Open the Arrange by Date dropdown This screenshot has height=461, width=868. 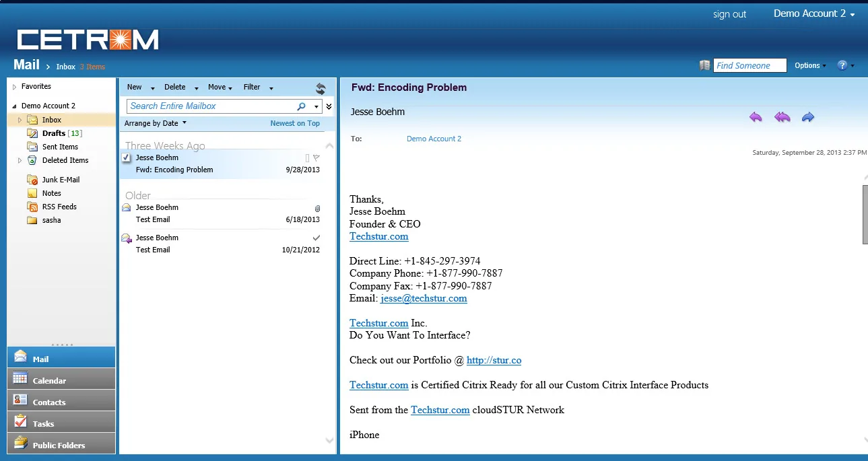pos(156,123)
